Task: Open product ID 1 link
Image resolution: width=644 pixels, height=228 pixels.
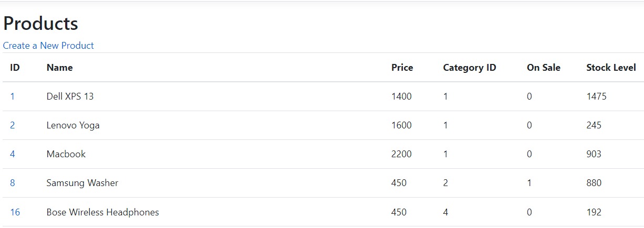Action: pos(12,96)
